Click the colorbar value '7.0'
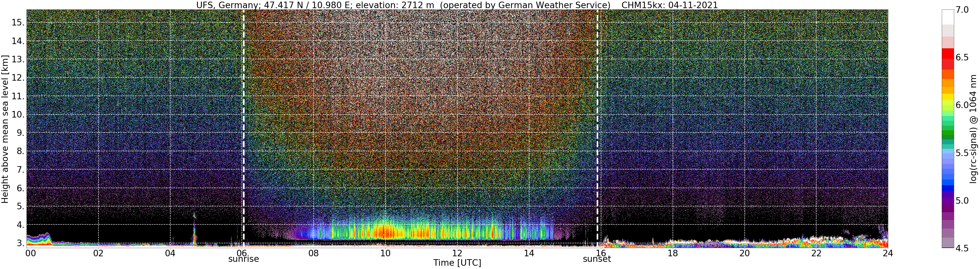The width and height of the screenshot is (980, 269). coord(962,9)
